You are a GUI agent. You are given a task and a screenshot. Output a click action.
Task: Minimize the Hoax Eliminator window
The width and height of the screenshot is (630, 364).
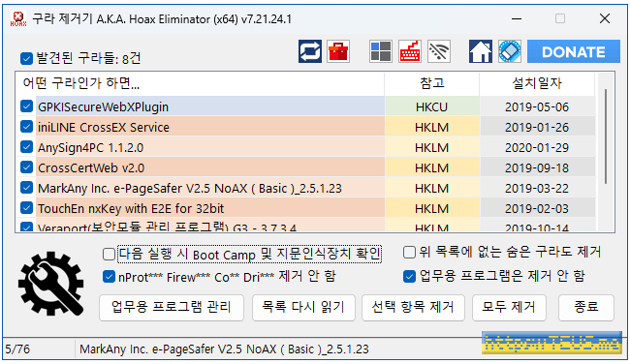[517, 18]
